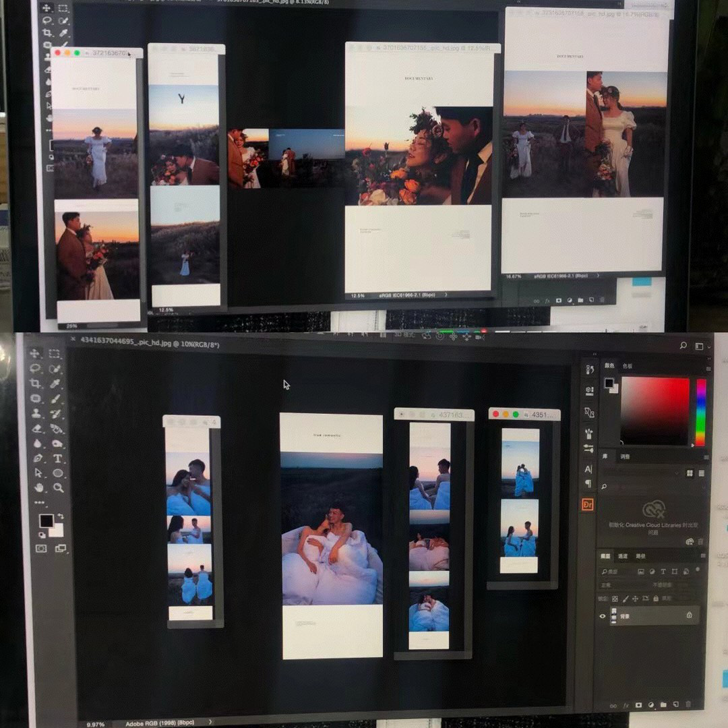This screenshot has height=728, width=728.
Task: Hide the 背景 layer with its eye icon
Action: click(603, 616)
